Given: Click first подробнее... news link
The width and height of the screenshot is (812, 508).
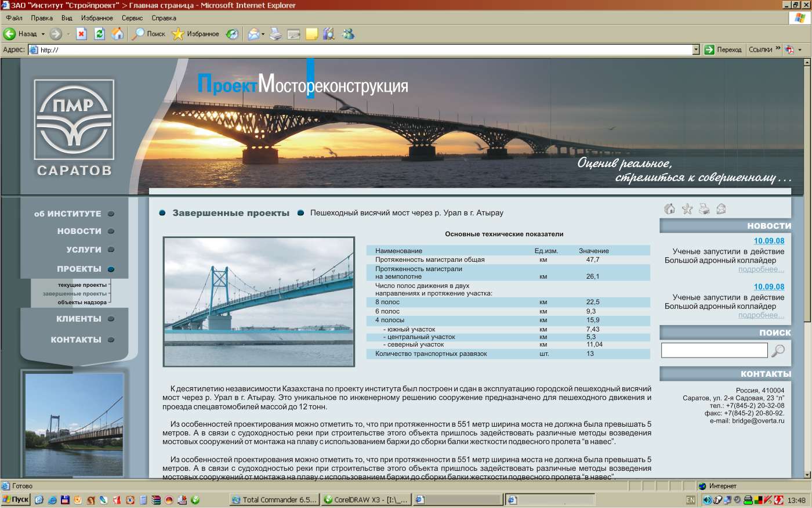Looking at the screenshot, I should click(761, 269).
